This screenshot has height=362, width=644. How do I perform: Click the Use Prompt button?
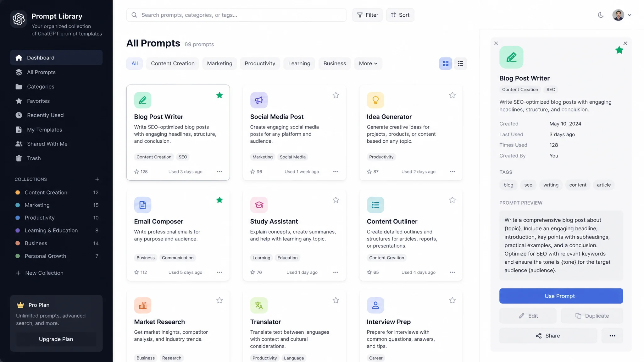[x=561, y=296]
